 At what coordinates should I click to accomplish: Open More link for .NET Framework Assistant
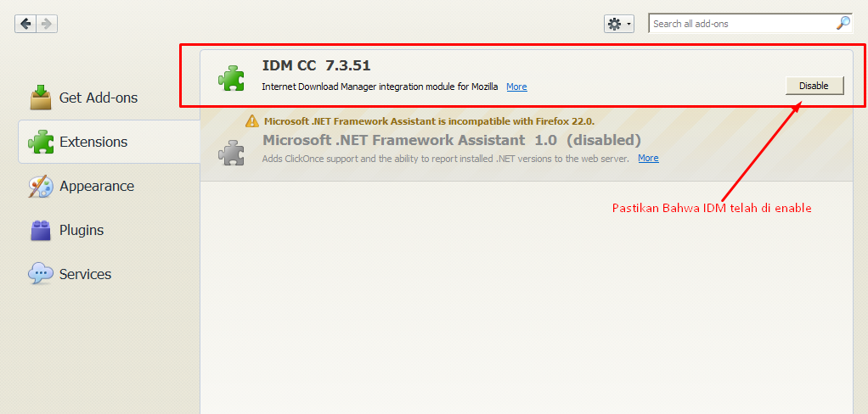[648, 158]
